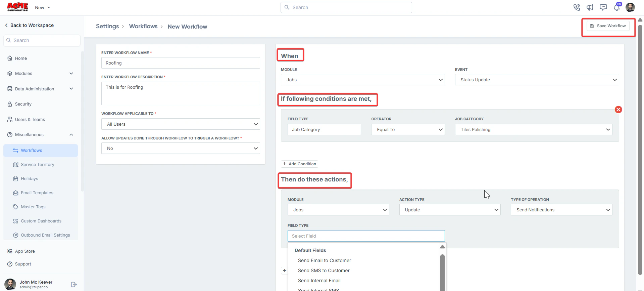
Task: Click the Security lock icon
Action: (x=10, y=104)
